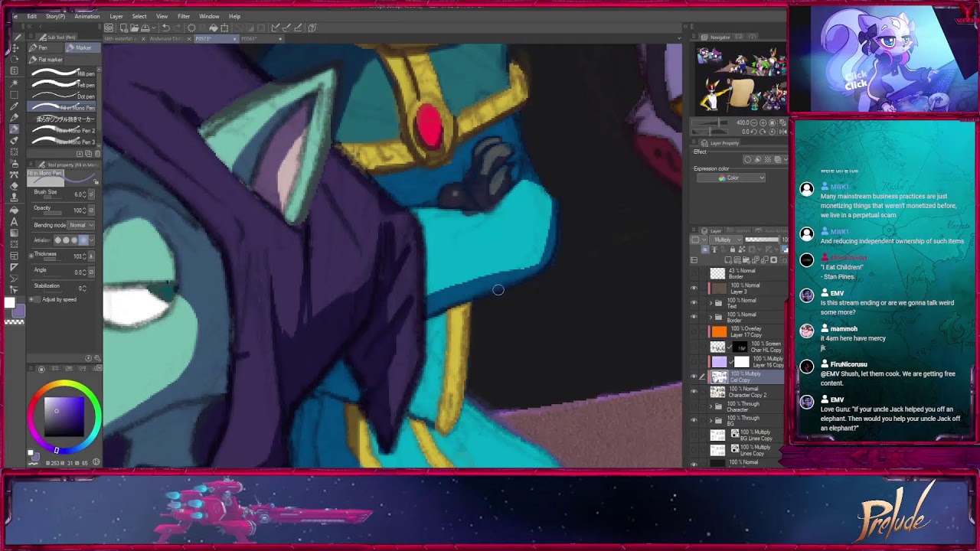
Task: Expand the Text layer folder
Action: click(710, 303)
